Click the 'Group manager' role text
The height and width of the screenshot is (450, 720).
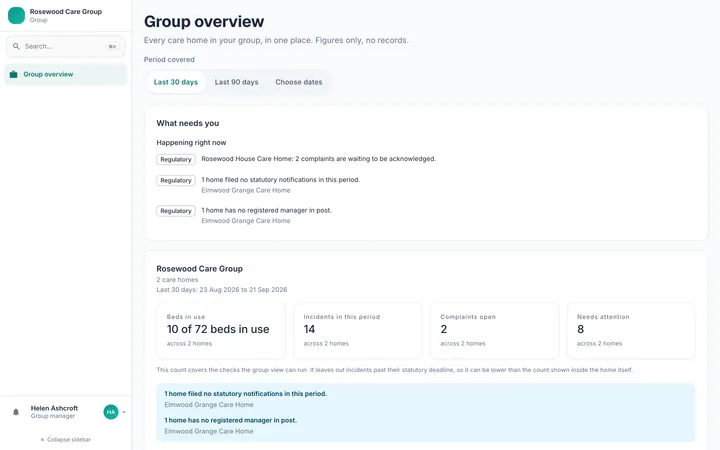coord(53,416)
